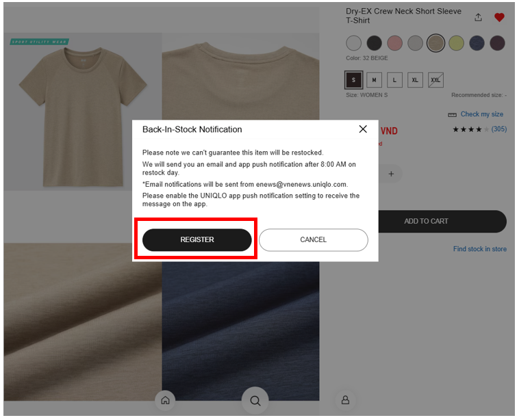The height and width of the screenshot is (420, 519).
Task: Open the search magnifier icon at the bottom
Action: 255,401
